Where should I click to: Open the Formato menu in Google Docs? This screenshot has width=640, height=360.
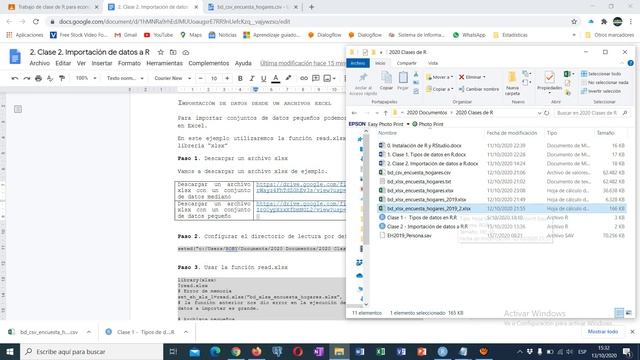(x=129, y=63)
